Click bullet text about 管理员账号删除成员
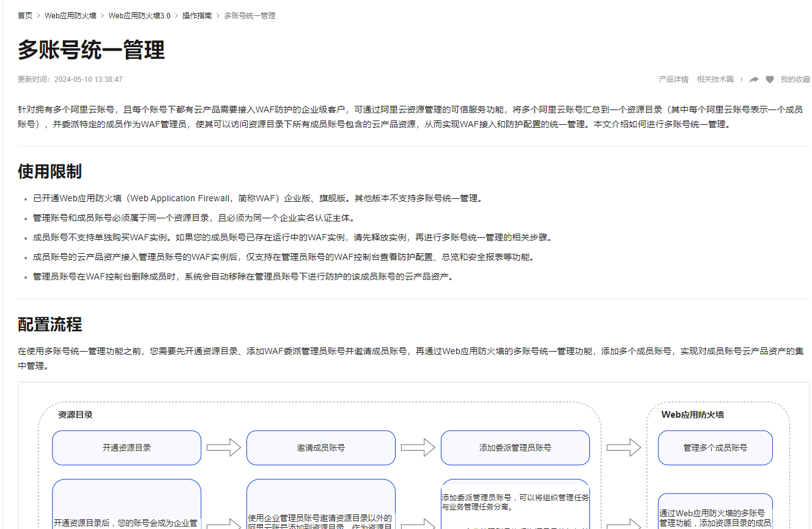The image size is (812, 529). pyautogui.click(x=243, y=276)
